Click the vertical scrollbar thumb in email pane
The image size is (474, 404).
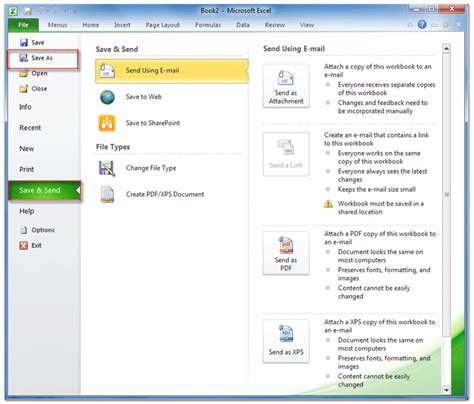446,195
